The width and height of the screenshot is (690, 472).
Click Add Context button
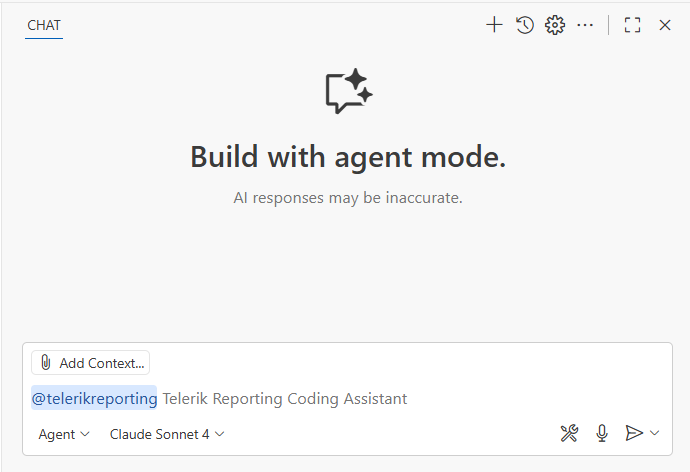pos(91,363)
